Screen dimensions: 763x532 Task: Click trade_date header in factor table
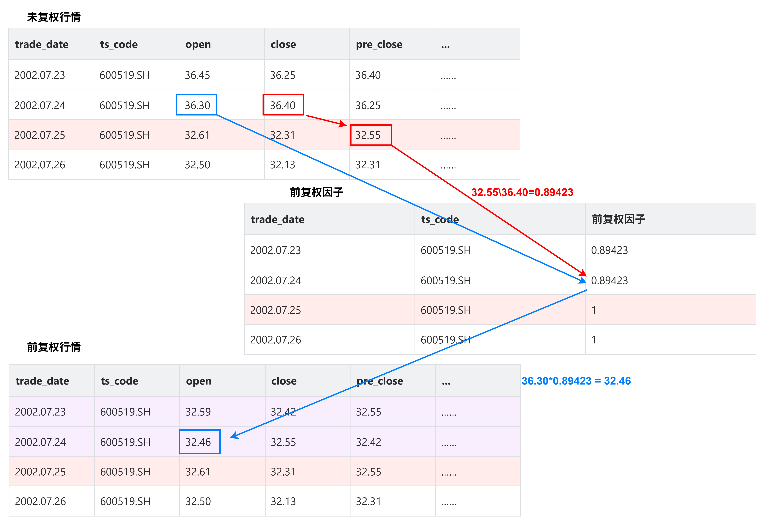(x=278, y=219)
